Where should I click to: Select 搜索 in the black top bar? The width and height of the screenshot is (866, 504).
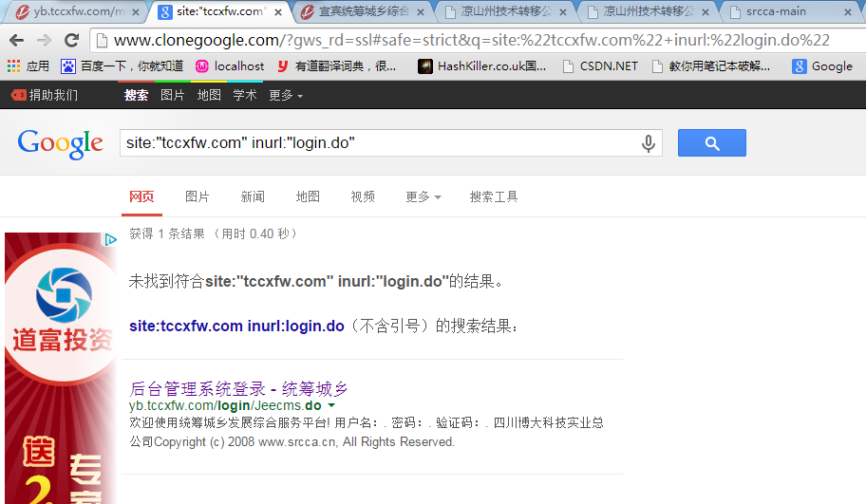pos(136,95)
